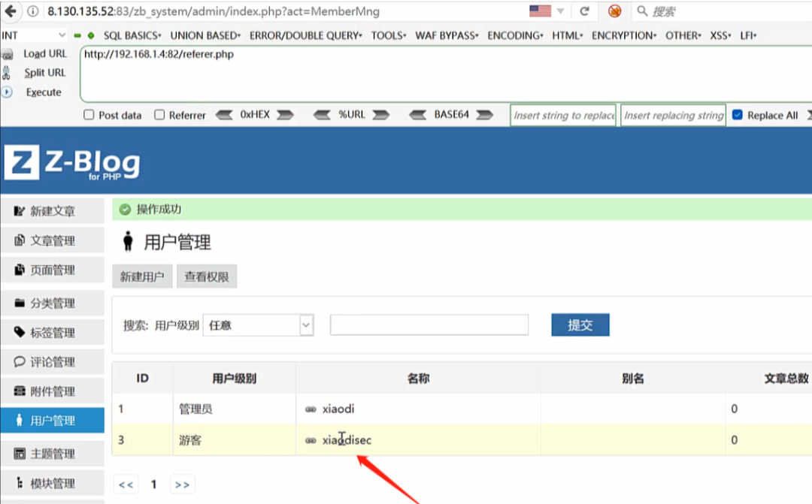Viewport: 812px width, 504px height.
Task: Open the OTHER menu
Action: tap(683, 36)
